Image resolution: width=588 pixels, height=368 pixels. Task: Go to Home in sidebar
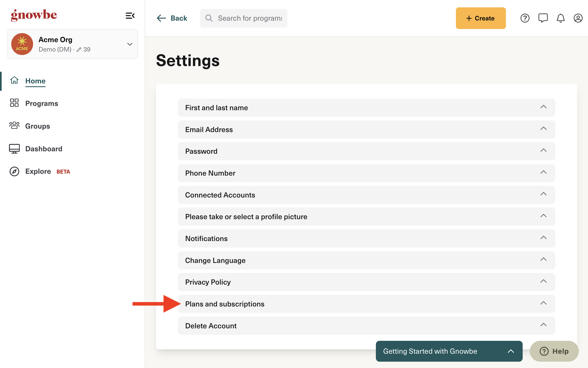36,81
